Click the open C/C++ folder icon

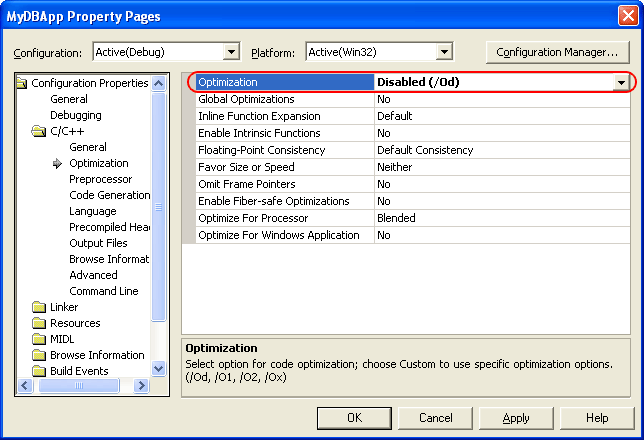coord(39,131)
